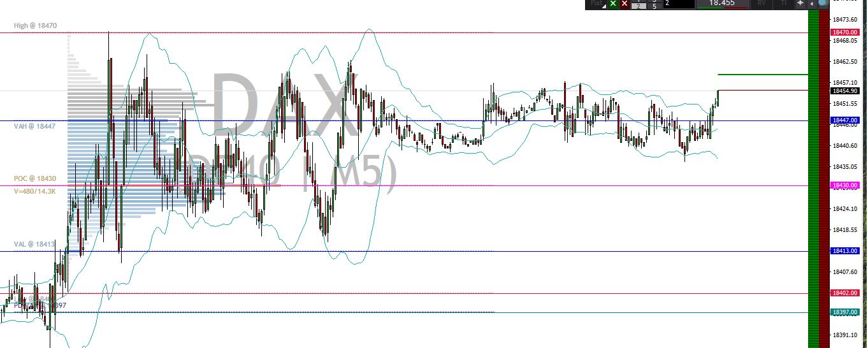This screenshot has height=348, width=868.
Task: Select the 18402.00 red price label
Action: (x=845, y=293)
